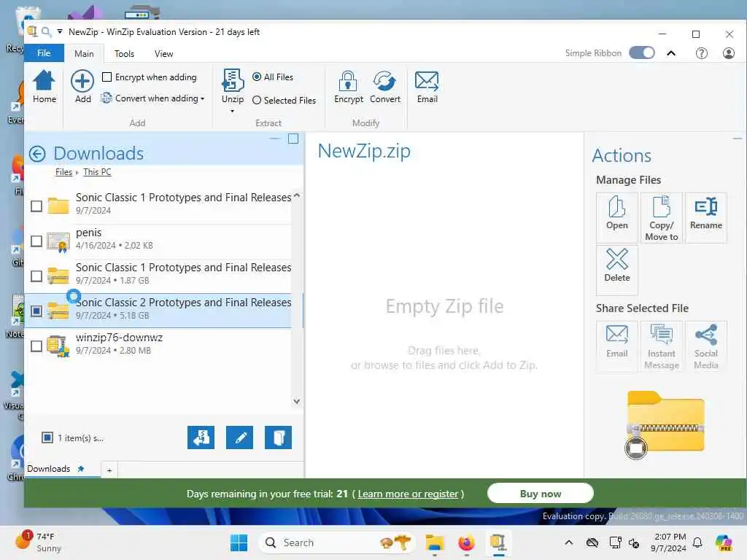
Task: Select the winzip76-downwz file row
Action: [159, 345]
